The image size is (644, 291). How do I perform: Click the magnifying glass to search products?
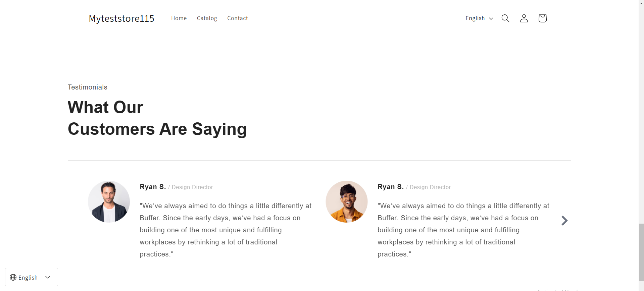(505, 18)
